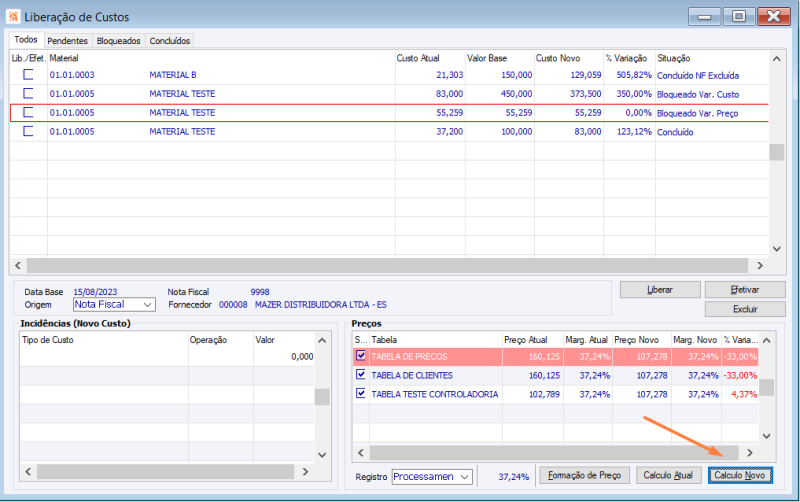Uncheck the TABELA TESTE CONTROLADORIA checkbox
Viewport: 800px width, 502px height.
[361, 393]
